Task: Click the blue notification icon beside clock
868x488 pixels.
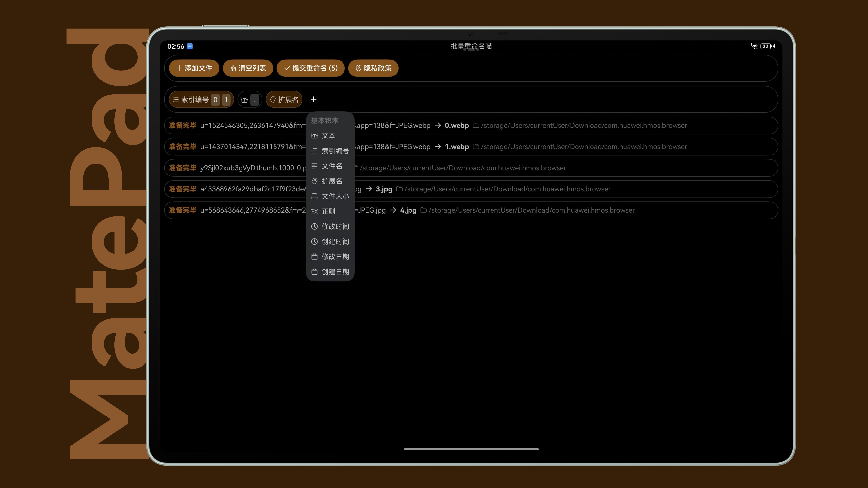Action: (190, 46)
